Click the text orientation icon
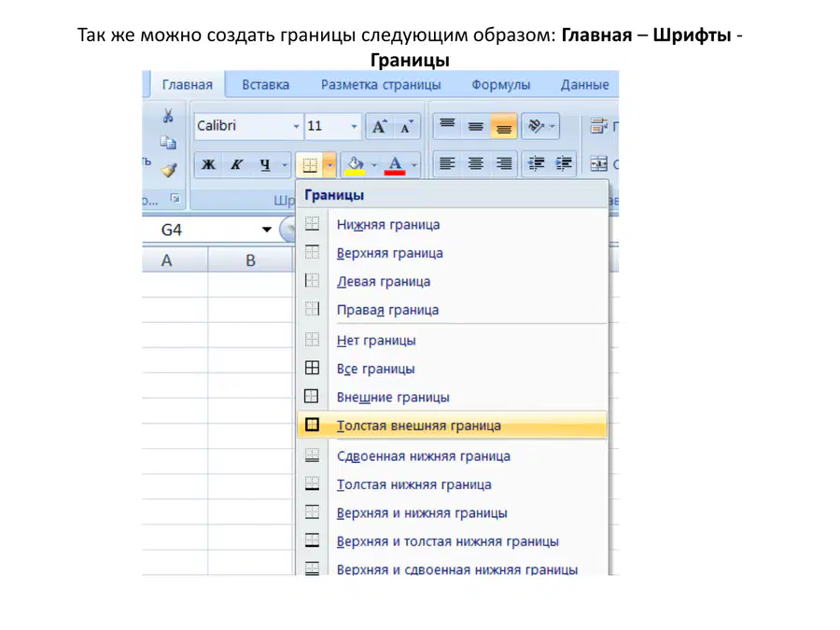The image size is (840, 630). point(540,126)
